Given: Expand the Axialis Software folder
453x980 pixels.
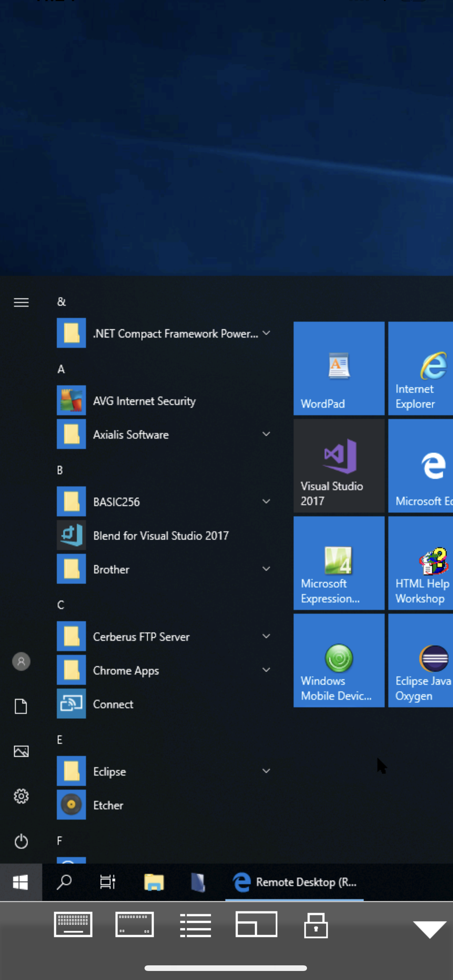Looking at the screenshot, I should [266, 434].
